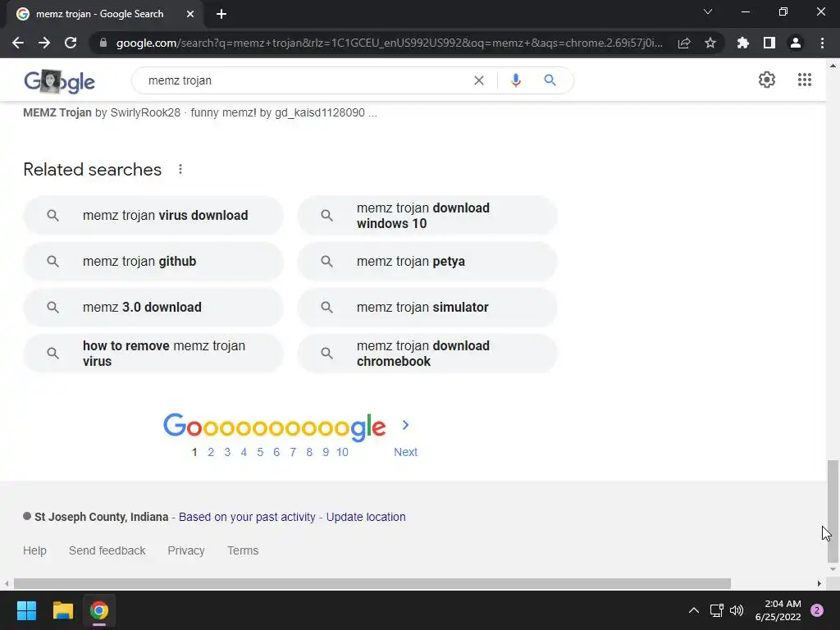The height and width of the screenshot is (630, 840).
Task: Go to results page 5
Action: [260, 452]
